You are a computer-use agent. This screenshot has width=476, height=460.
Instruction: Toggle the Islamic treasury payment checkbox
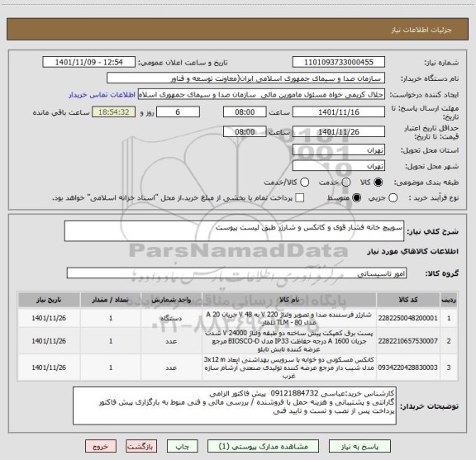coord(300,198)
